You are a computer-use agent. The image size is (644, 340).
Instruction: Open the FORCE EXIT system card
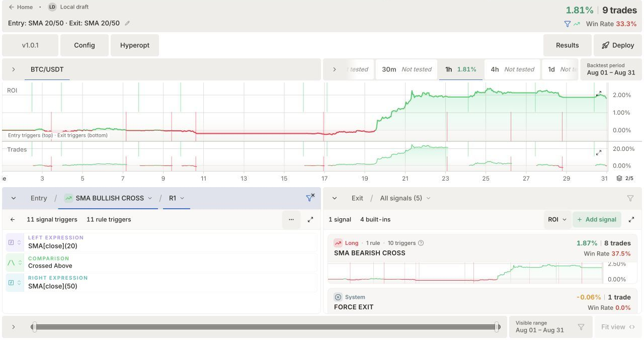[482, 301]
